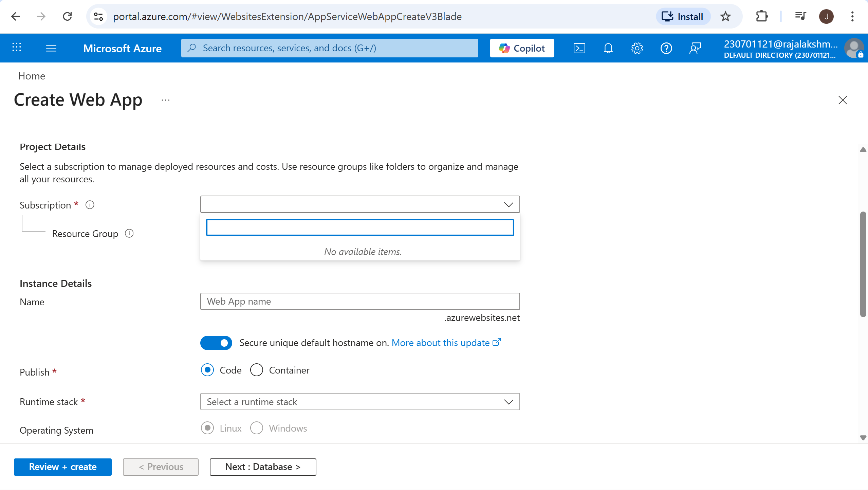Open the portal hamburger menu

[x=51, y=48]
